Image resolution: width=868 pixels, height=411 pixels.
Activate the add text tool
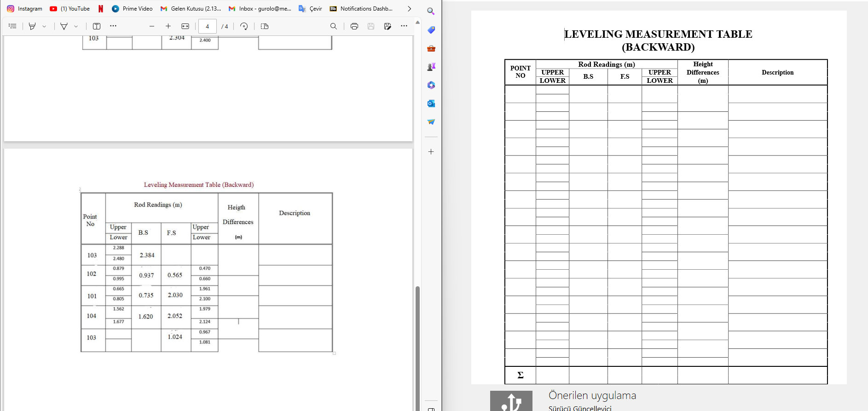click(x=97, y=26)
